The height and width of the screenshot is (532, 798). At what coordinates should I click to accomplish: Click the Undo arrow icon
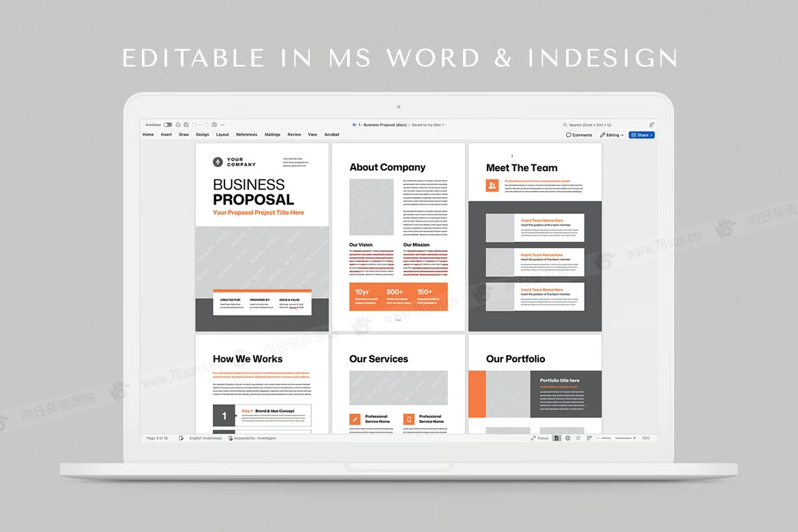(x=194, y=125)
